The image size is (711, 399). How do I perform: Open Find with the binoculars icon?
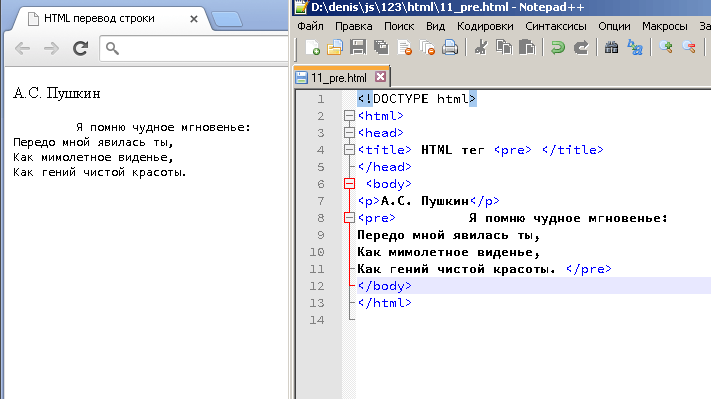point(611,48)
